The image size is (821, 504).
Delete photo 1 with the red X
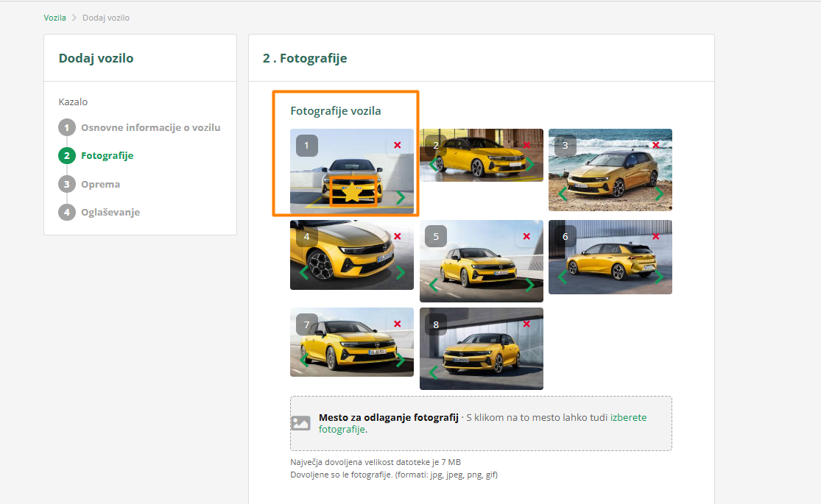pyautogui.click(x=398, y=145)
